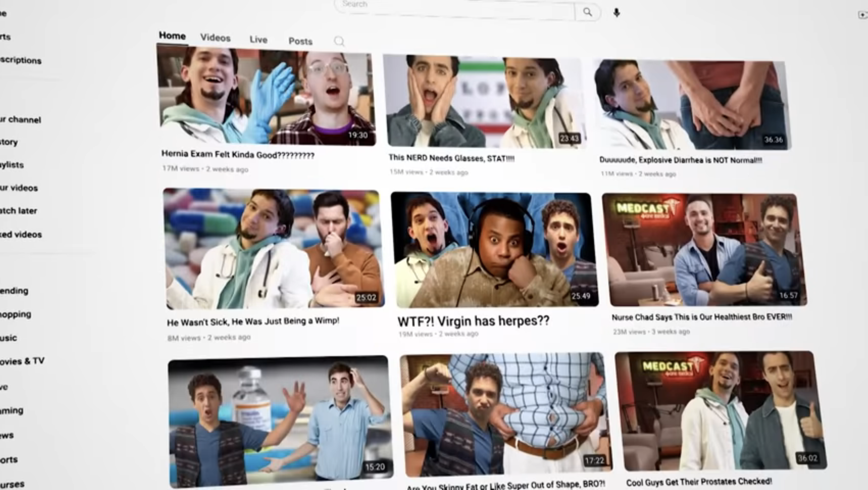Viewport: 868px width, 490px height.
Task: Click the channel search magnifier icon
Action: pos(339,41)
